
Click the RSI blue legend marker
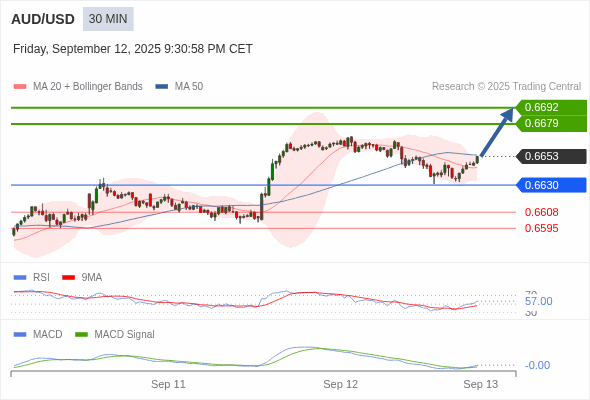[x=20, y=278]
